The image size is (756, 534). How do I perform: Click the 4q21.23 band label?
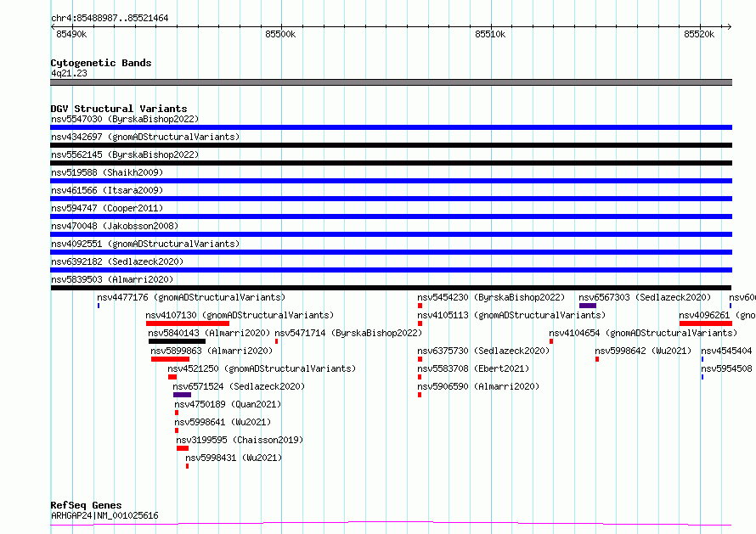[x=69, y=73]
